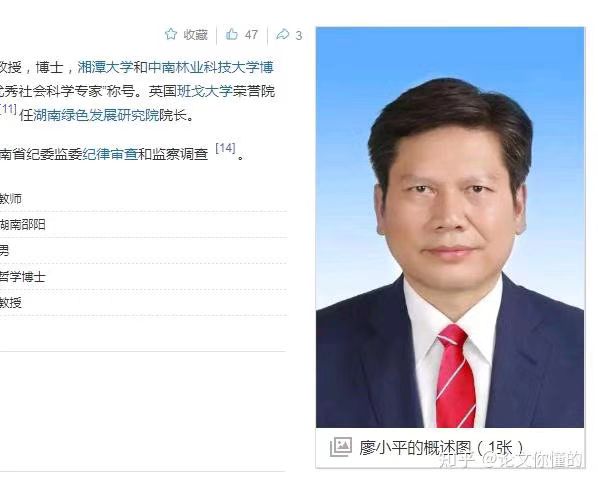Viewport: 598px width, 484px height.
Task: Click the share arrow icon
Action: click(283, 34)
